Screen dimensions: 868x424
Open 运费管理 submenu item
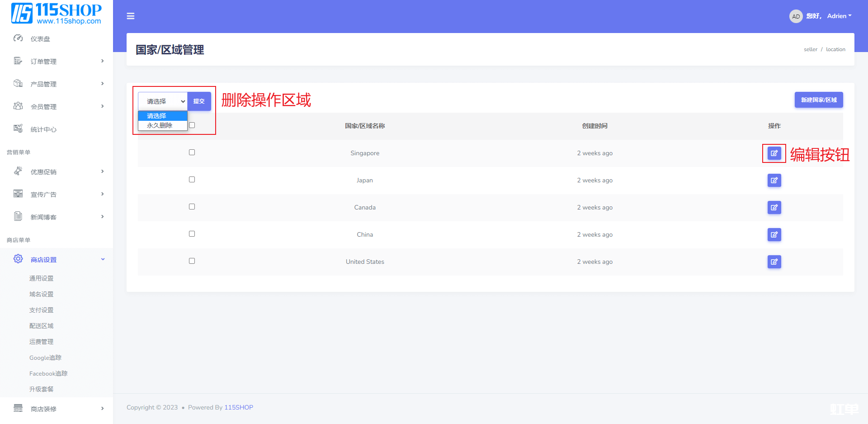tap(42, 342)
